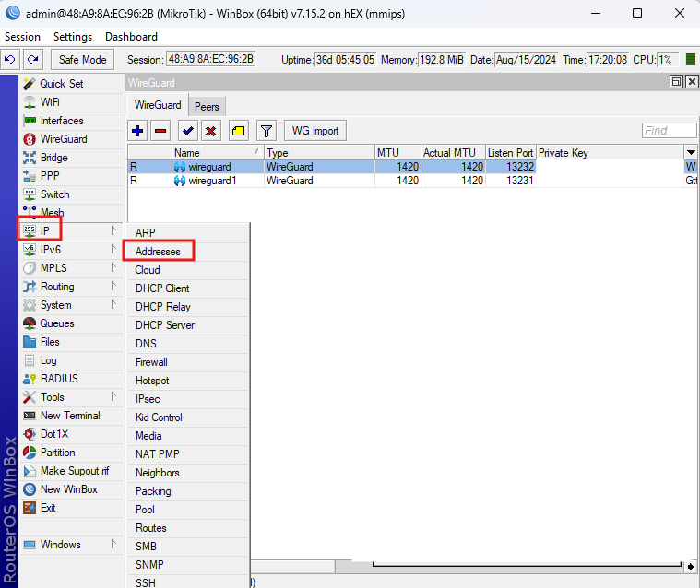Viewport: 700px width, 588px height.
Task: Expand the Tools submenu arrow
Action: pyautogui.click(x=113, y=396)
